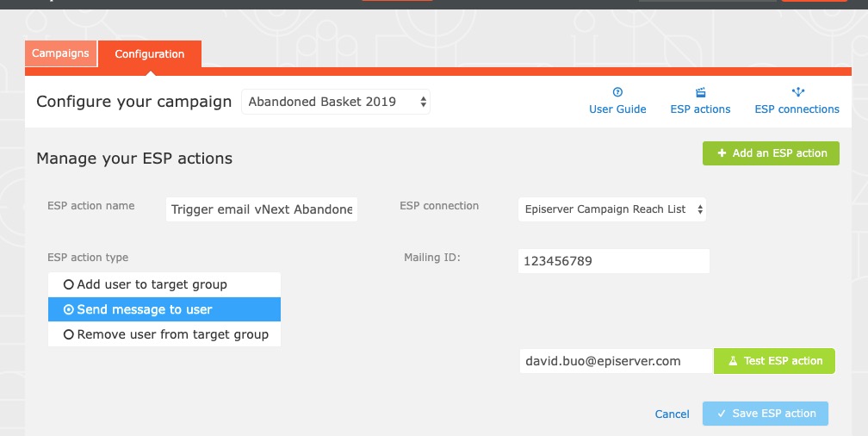Open the Abandoned Basket 2019 campaign dropdown
The image size is (868, 436).
click(335, 102)
